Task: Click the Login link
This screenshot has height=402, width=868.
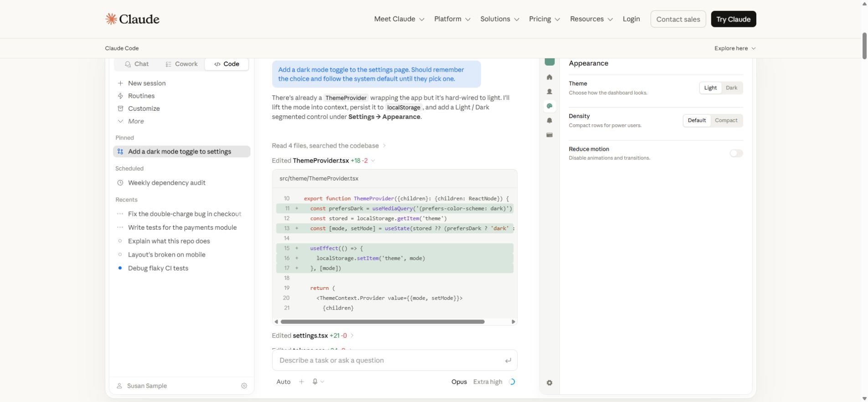Action: click(x=631, y=19)
